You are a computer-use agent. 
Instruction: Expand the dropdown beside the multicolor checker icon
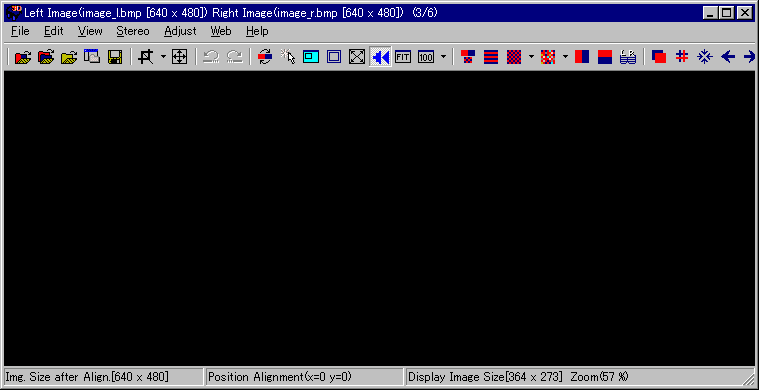click(565, 57)
